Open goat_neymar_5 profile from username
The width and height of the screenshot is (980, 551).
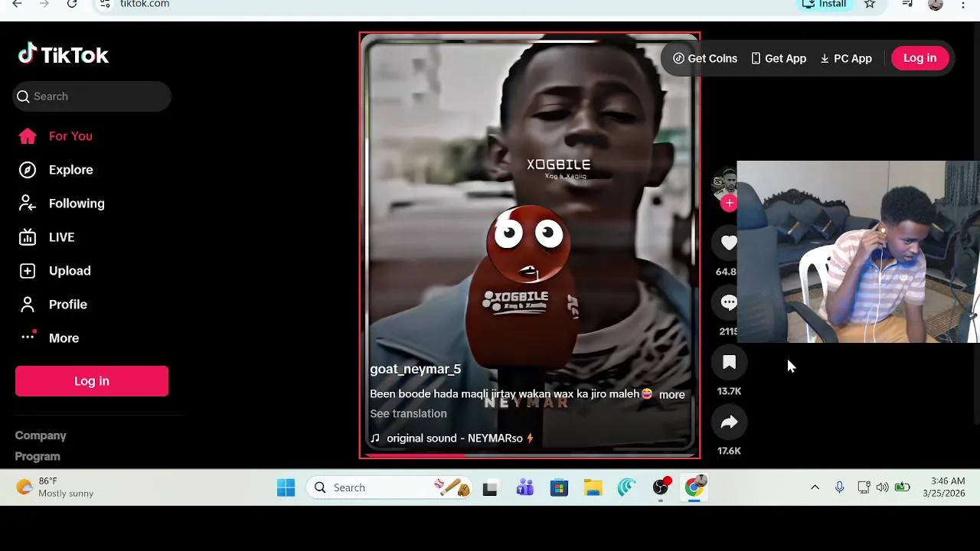[415, 369]
